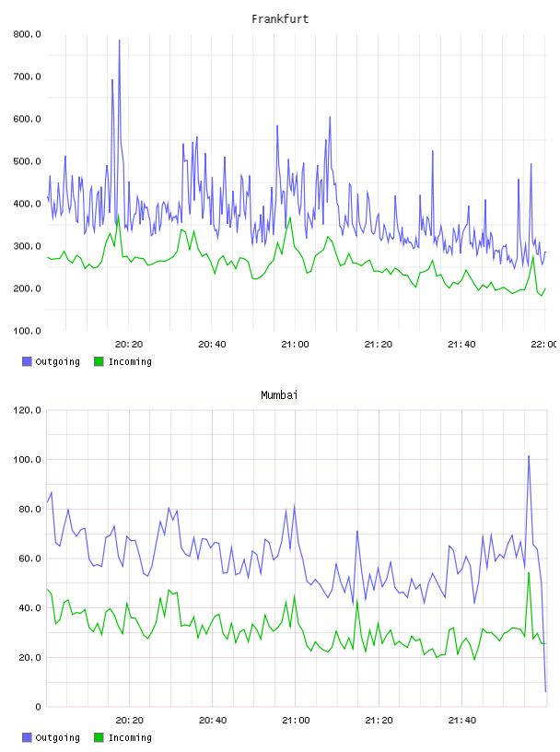Click the 20:40 time label under Mumbai chart

point(213,721)
